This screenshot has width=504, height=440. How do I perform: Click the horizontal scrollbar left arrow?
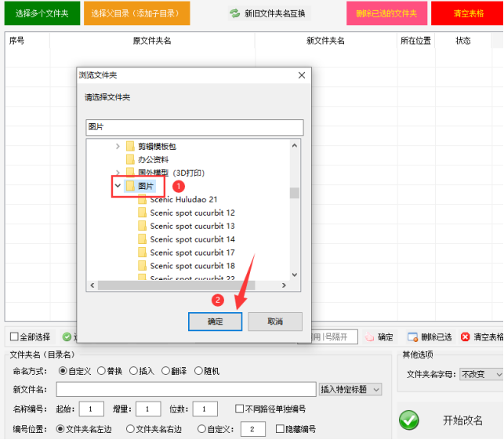click(x=92, y=285)
